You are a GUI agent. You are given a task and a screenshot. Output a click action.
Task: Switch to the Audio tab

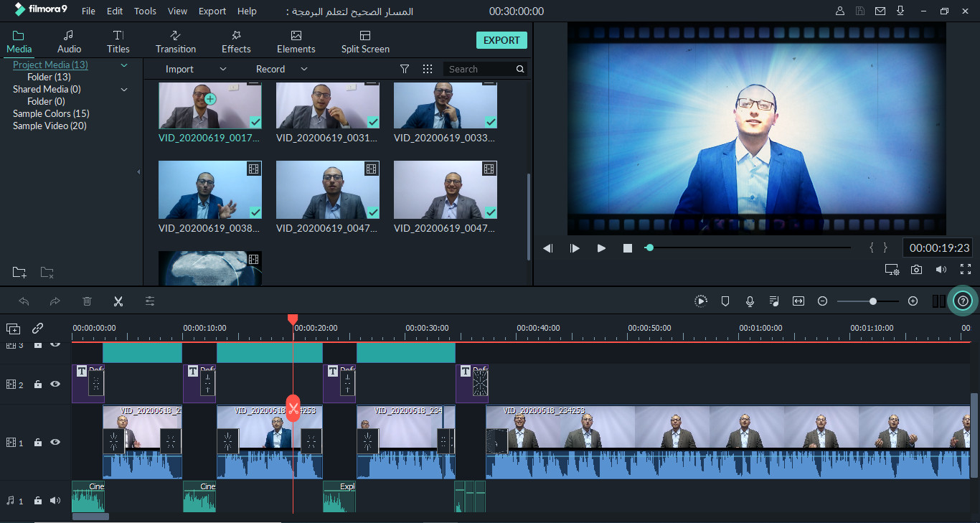pos(69,40)
